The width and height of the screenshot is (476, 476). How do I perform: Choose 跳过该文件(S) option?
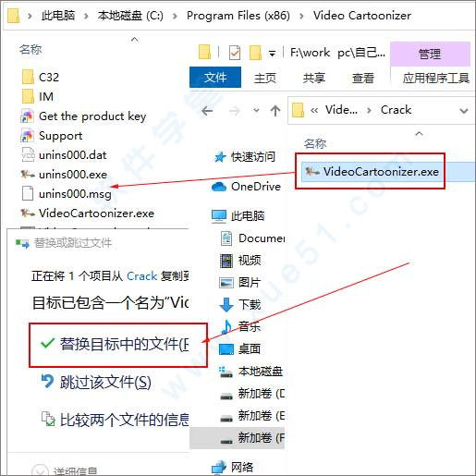[96, 383]
